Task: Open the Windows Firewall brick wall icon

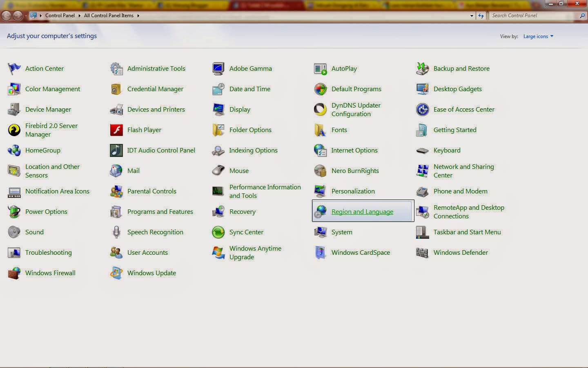Action: tap(14, 273)
